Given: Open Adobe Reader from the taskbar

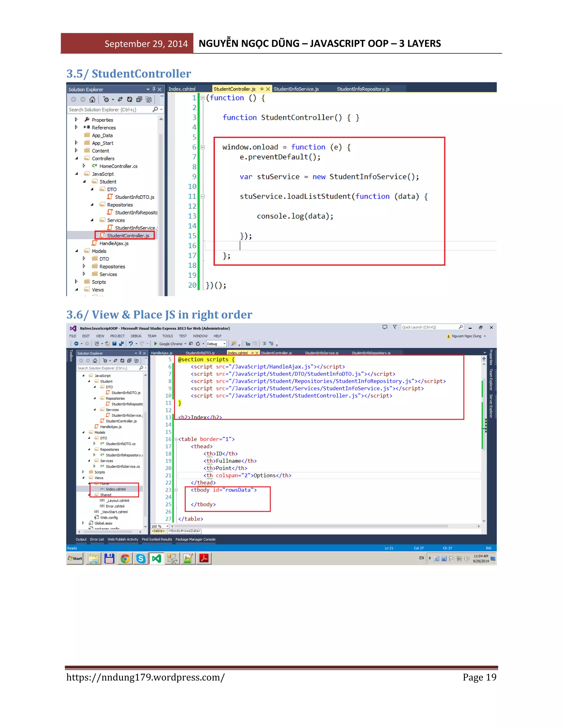Looking at the screenshot, I should click(204, 558).
